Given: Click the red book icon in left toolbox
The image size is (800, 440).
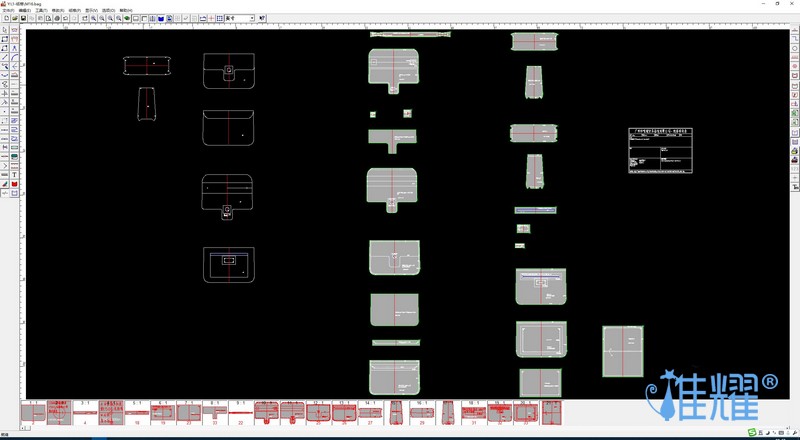Looking at the screenshot, I should tap(15, 184).
